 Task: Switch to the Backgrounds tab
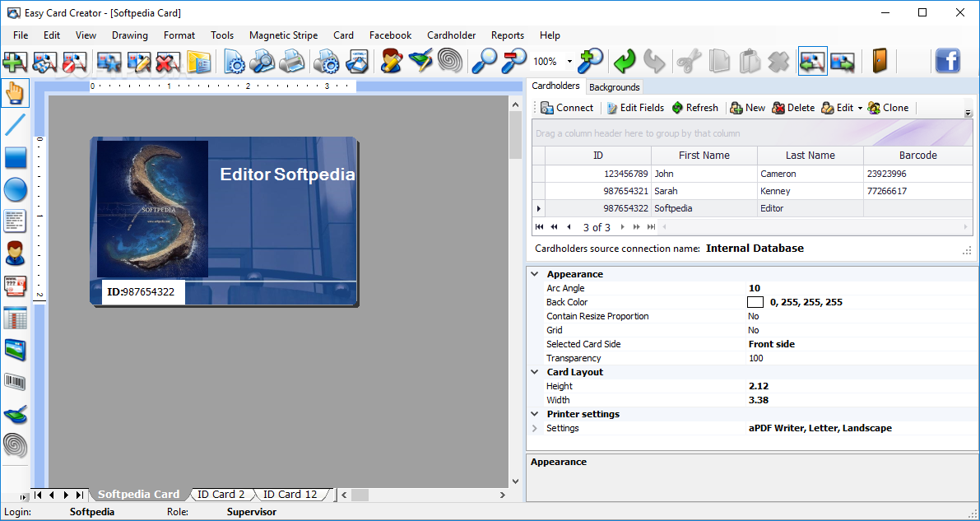(615, 87)
